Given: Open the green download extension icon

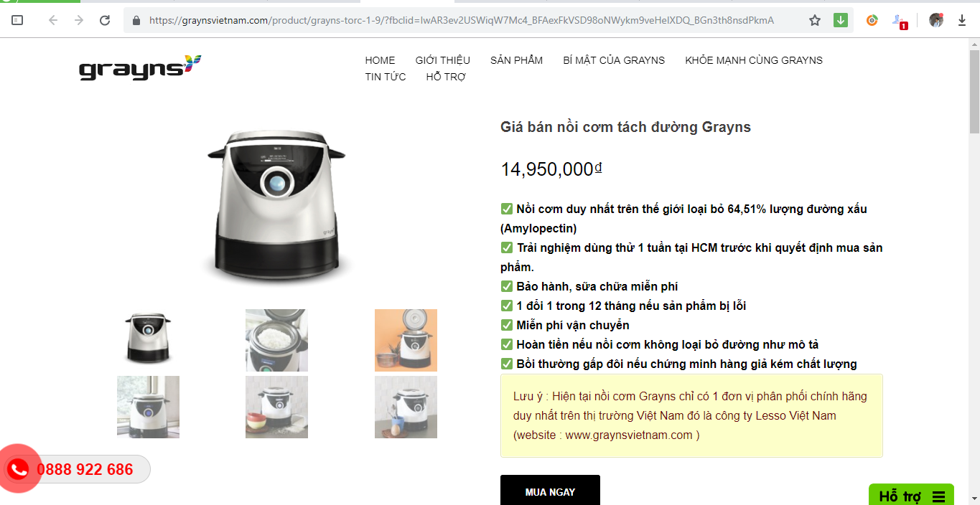Looking at the screenshot, I should (x=841, y=20).
